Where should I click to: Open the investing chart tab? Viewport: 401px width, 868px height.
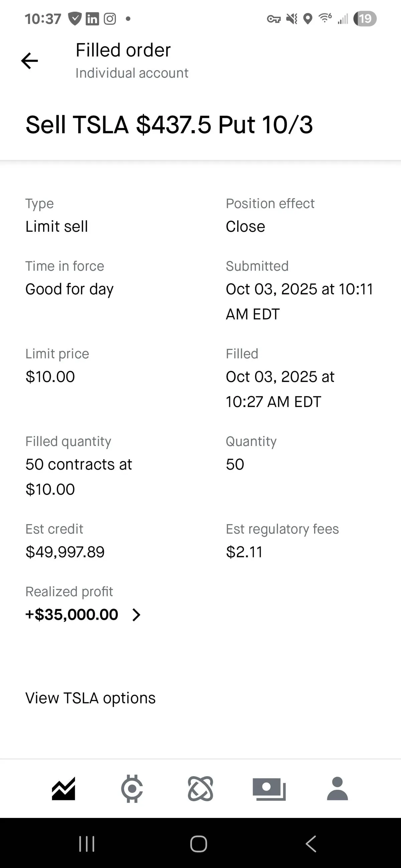pos(63,789)
